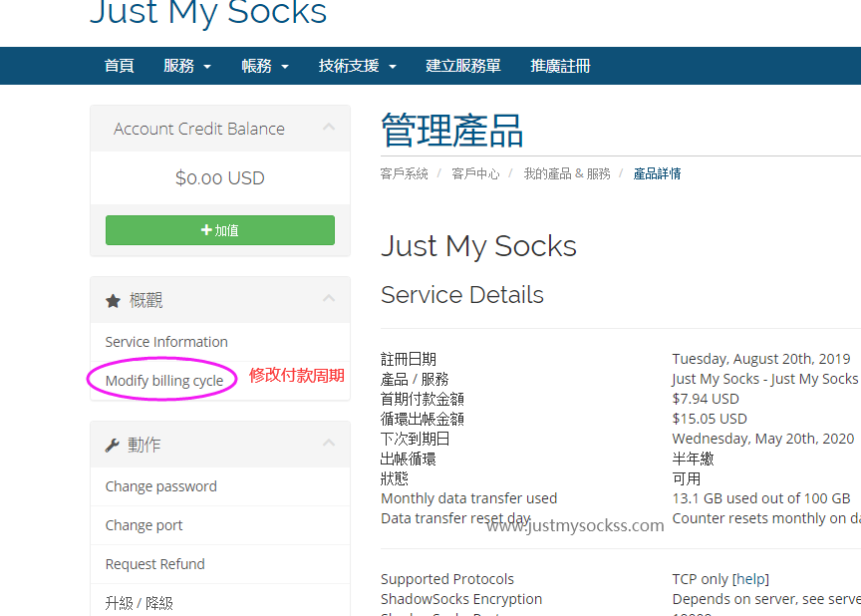Choose Change port action
Image resolution: width=861 pixels, height=616 pixels.
click(143, 525)
